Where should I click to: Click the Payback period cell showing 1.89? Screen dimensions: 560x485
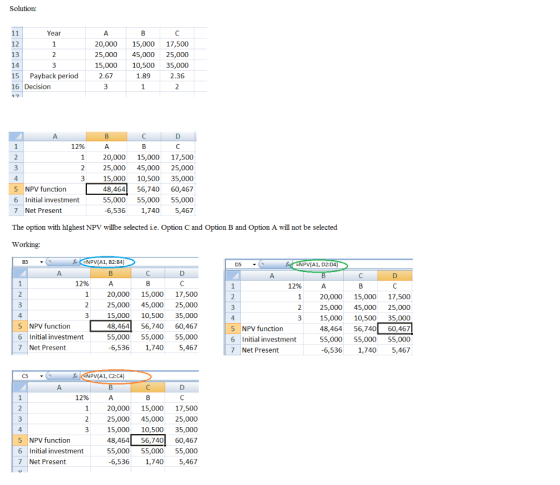point(143,76)
